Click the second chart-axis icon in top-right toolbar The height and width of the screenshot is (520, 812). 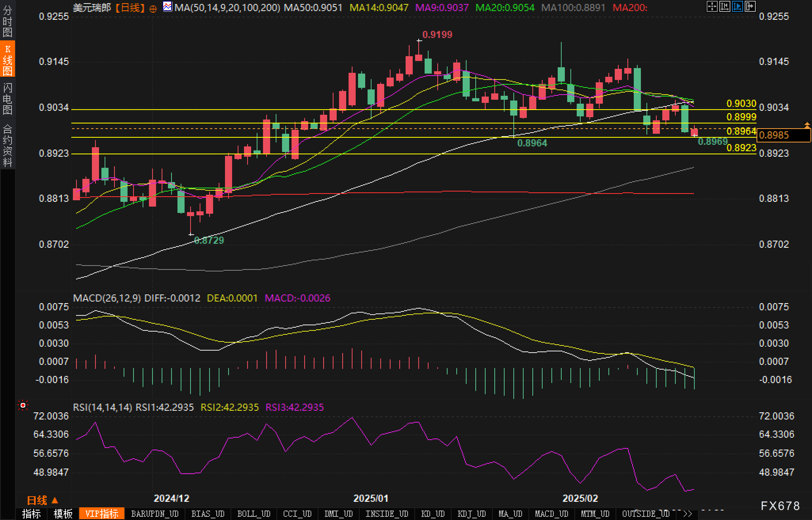724,6
